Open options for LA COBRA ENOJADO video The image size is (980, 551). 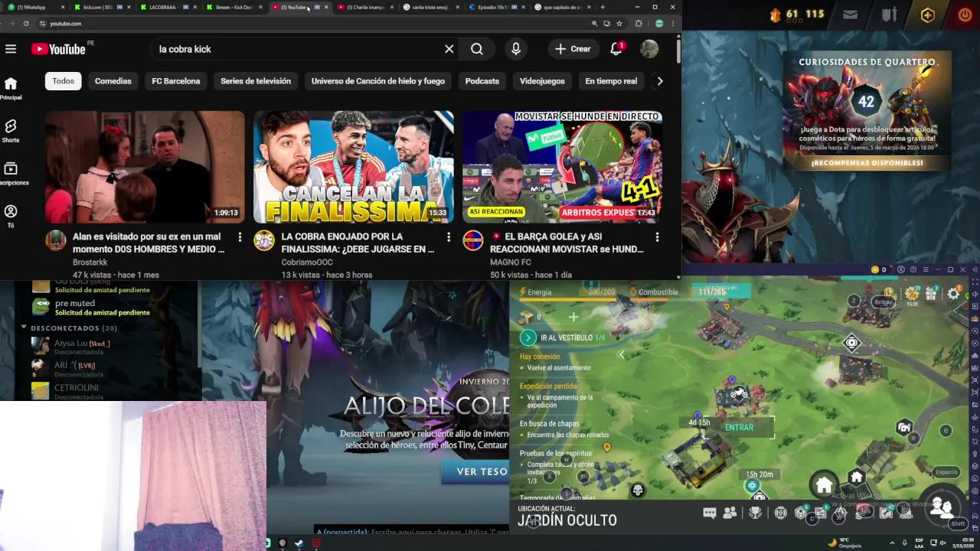(449, 237)
